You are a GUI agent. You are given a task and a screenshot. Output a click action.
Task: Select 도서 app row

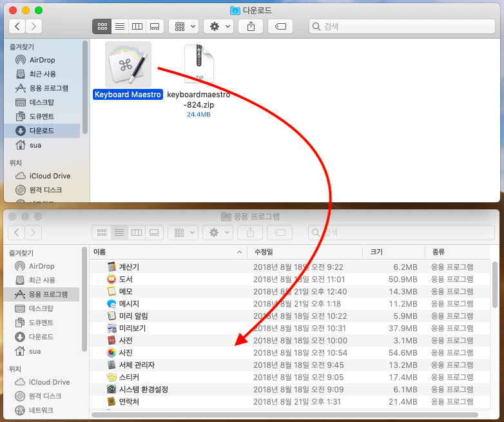290,279
